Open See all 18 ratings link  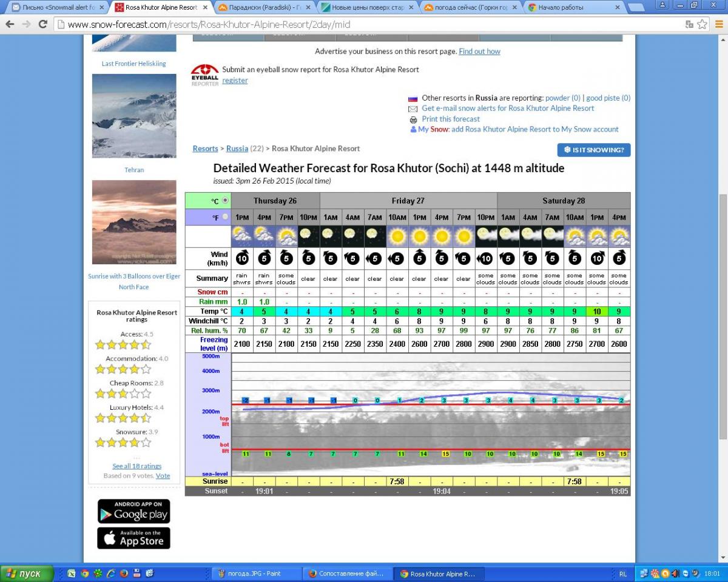pyautogui.click(x=137, y=466)
